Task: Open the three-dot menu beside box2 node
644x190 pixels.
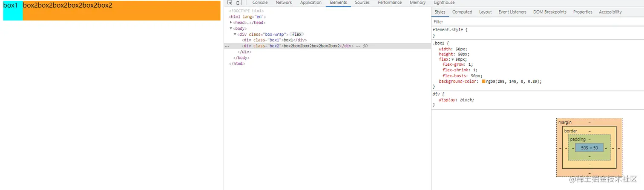Action: pyautogui.click(x=227, y=46)
